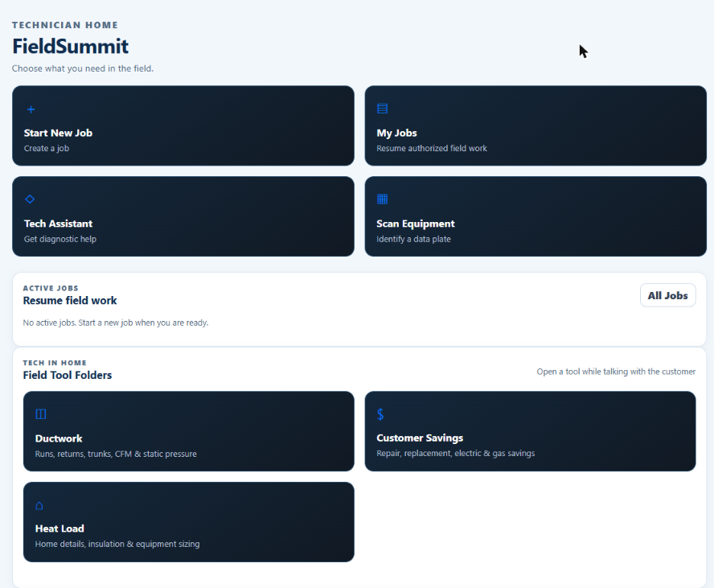Viewport: 714px width, 588px height.
Task: Click the "Resume field work" heading
Action: (x=70, y=301)
